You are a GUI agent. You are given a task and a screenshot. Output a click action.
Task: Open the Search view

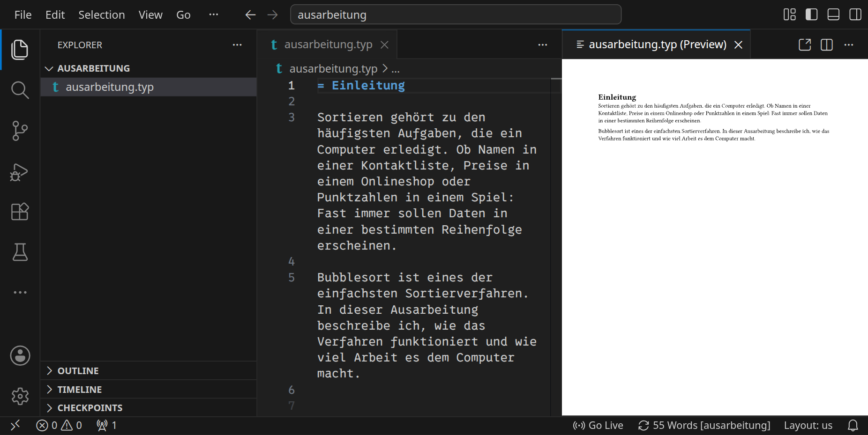click(20, 90)
